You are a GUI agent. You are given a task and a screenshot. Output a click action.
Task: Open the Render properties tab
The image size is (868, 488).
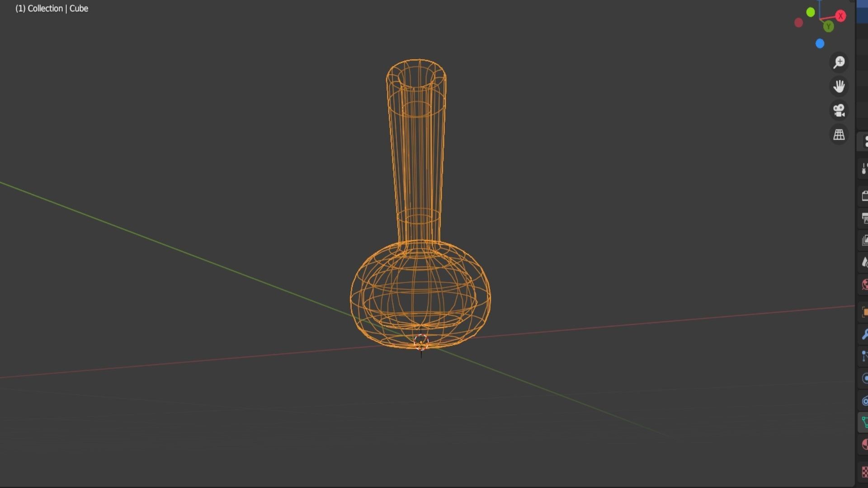pyautogui.click(x=864, y=196)
